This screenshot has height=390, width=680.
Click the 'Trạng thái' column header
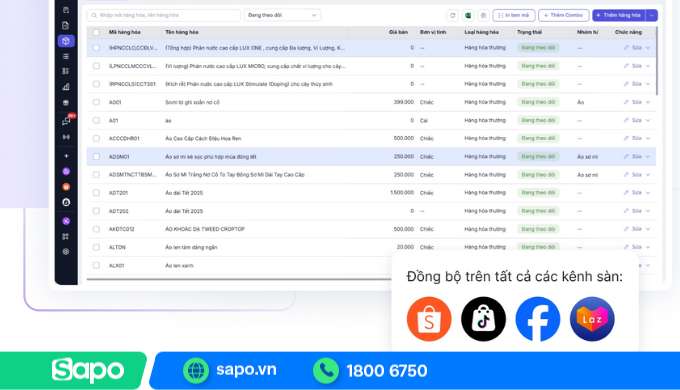point(529,32)
